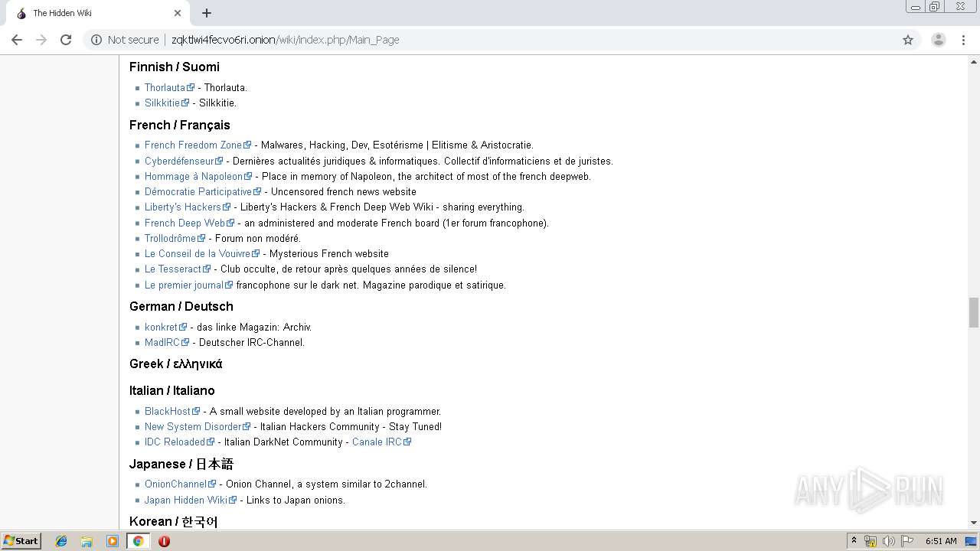Click the address bar URL
980x551 pixels.
coord(285,40)
